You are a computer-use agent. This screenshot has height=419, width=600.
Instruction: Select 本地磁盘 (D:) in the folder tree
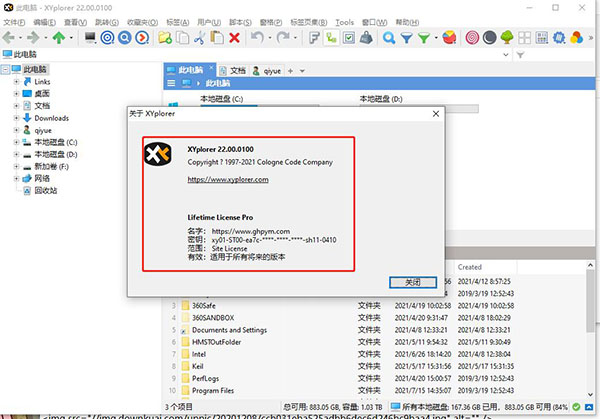coord(56,154)
